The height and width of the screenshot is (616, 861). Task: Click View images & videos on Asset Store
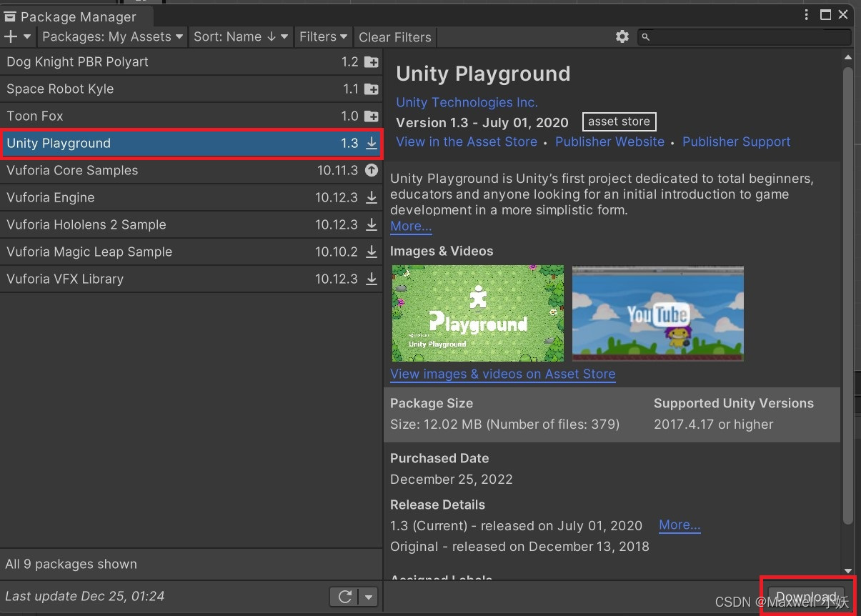pos(503,374)
